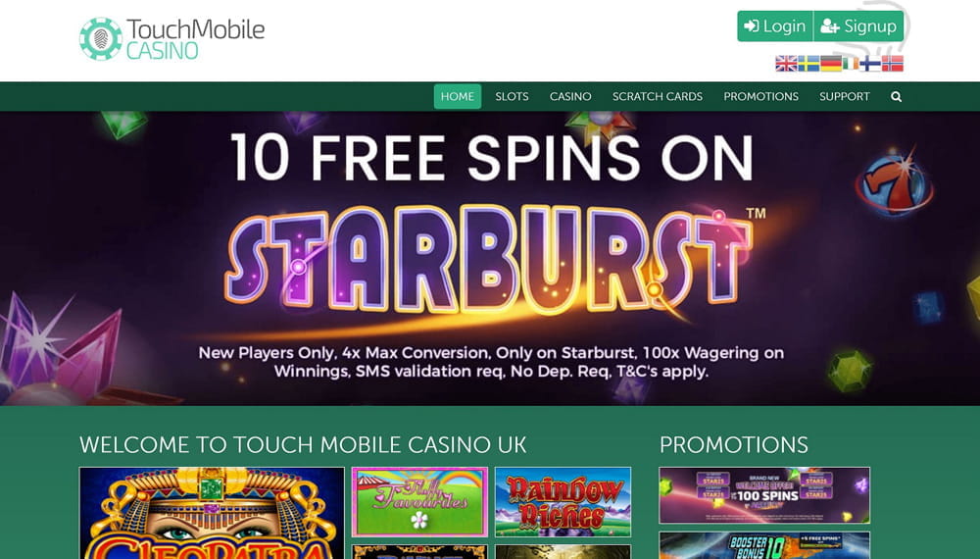Launch the Fluffy Favourites game tile
The height and width of the screenshot is (559, 980).
click(419, 502)
